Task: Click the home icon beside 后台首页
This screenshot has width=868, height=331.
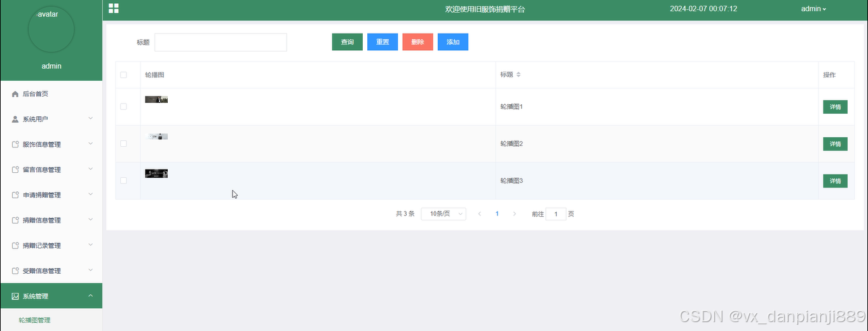Action: click(15, 94)
